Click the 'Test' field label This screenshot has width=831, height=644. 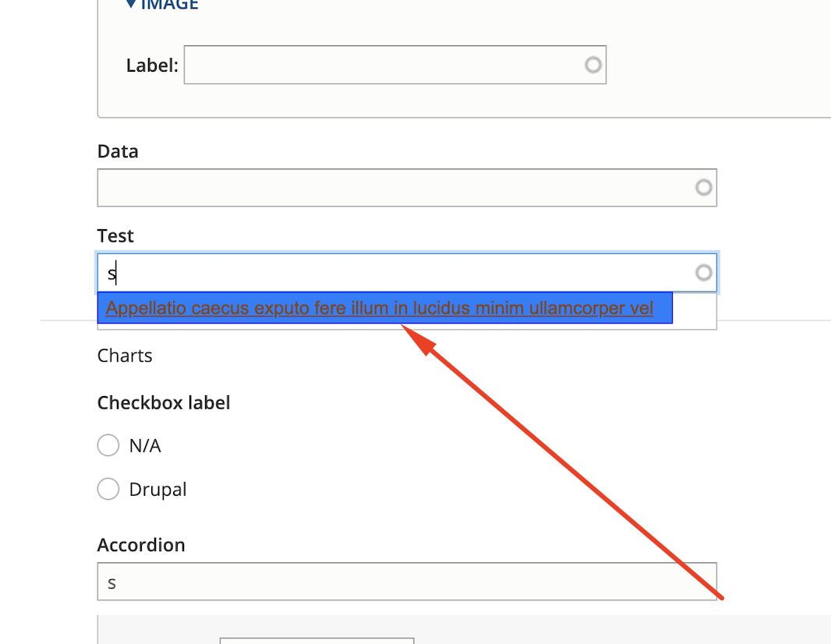click(x=115, y=235)
